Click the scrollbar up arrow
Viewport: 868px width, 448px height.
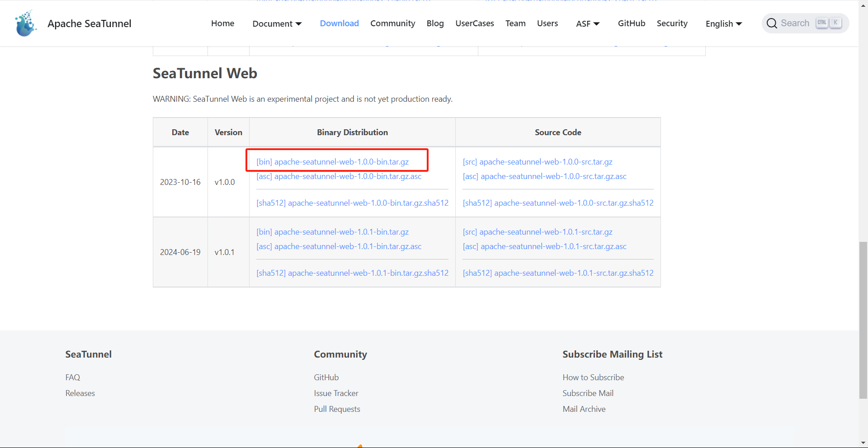(863, 5)
